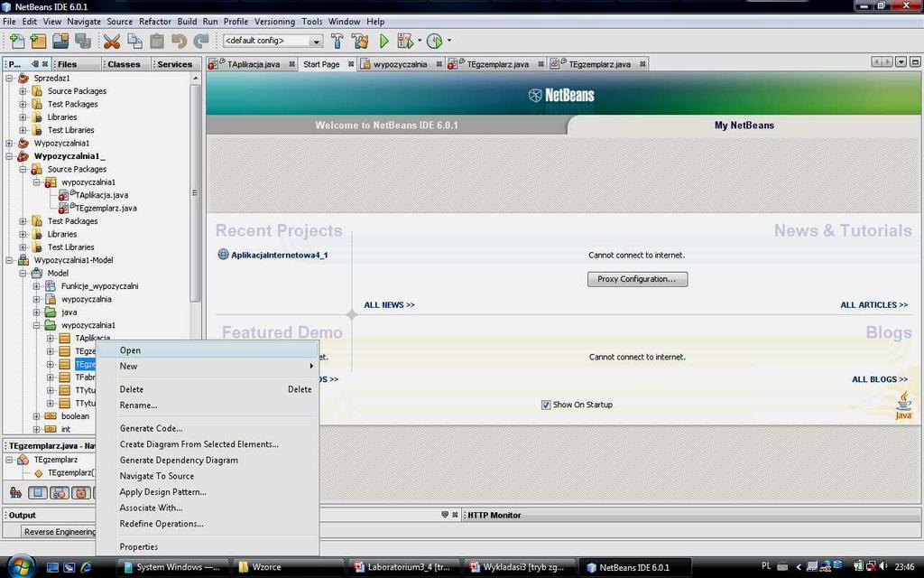The image size is (924, 578).
Task: Click the Windows Start orb
Action: [22, 566]
